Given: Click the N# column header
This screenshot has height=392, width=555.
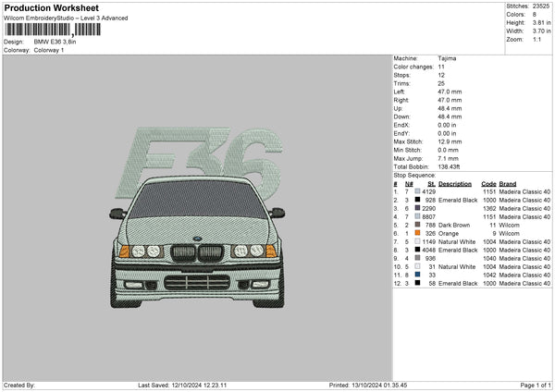Looking at the screenshot, I should point(409,184).
